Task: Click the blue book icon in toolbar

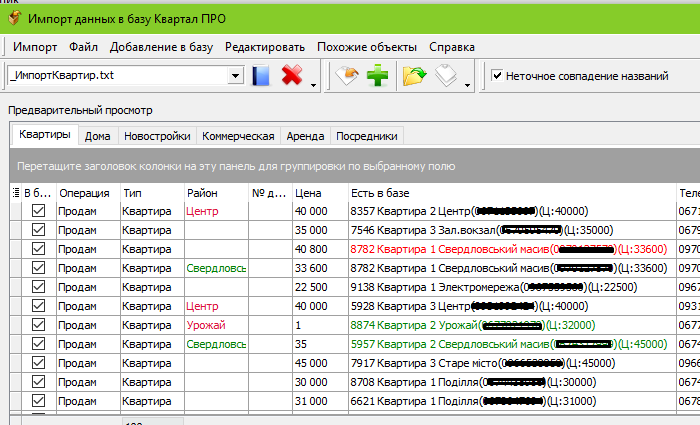Action: (262, 76)
